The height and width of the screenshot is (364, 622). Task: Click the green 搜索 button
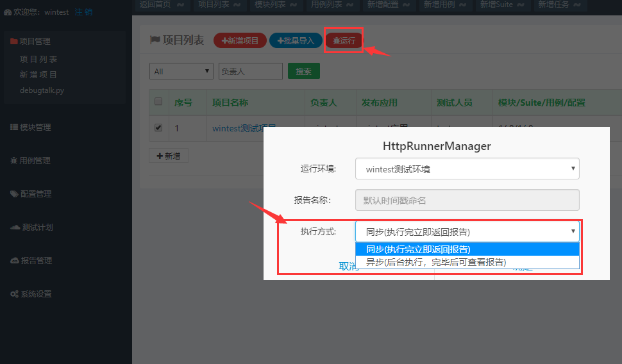tap(304, 71)
